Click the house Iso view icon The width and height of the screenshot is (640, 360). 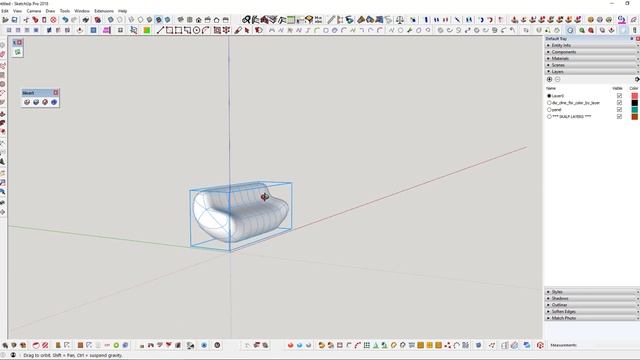pyautogui.click(x=198, y=20)
